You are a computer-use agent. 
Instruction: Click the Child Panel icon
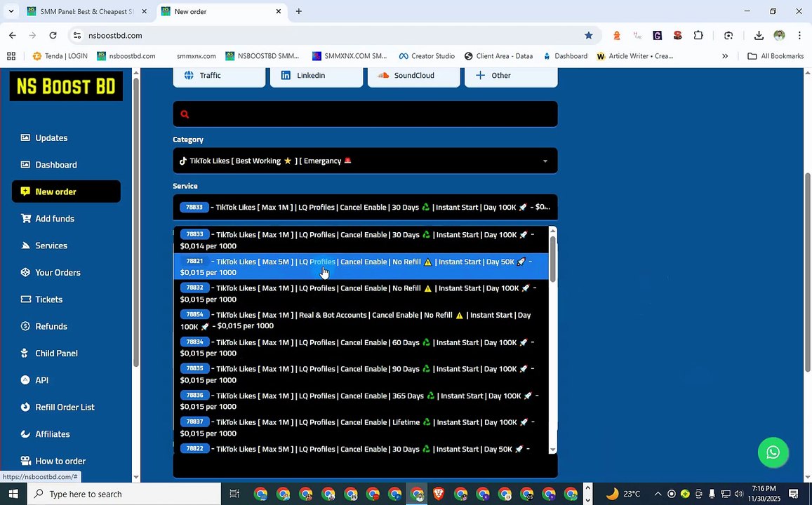point(25,353)
